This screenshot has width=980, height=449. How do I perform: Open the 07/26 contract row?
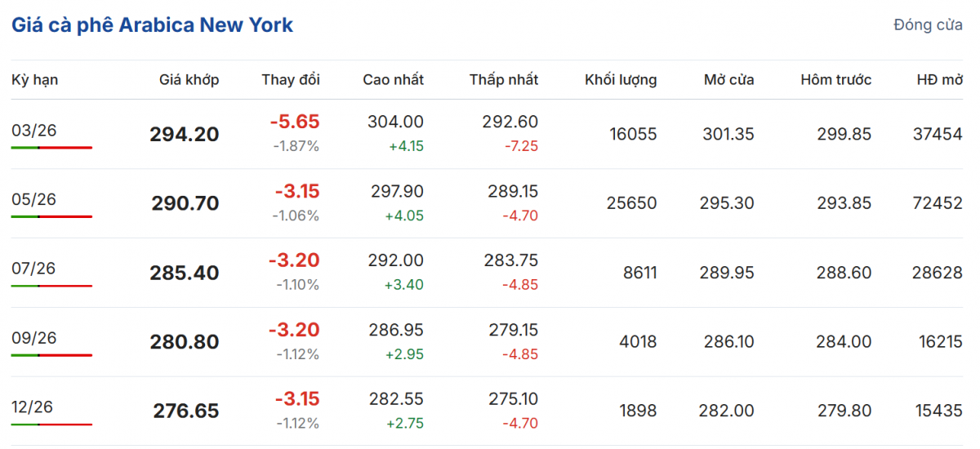click(33, 269)
